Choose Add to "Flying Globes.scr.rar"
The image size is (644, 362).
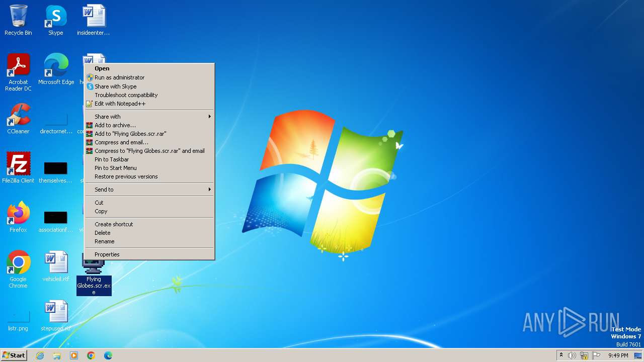(149, 134)
